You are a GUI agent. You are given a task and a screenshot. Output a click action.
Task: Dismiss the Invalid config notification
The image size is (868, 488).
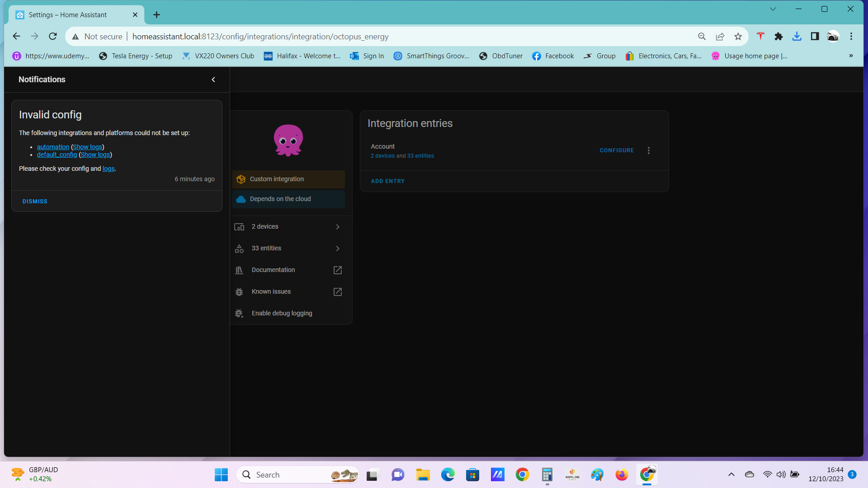(35, 201)
